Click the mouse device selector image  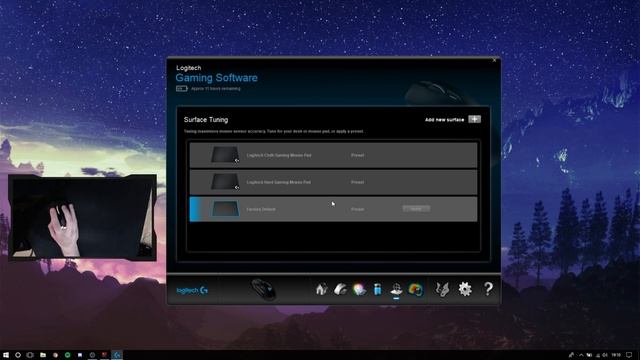263,289
